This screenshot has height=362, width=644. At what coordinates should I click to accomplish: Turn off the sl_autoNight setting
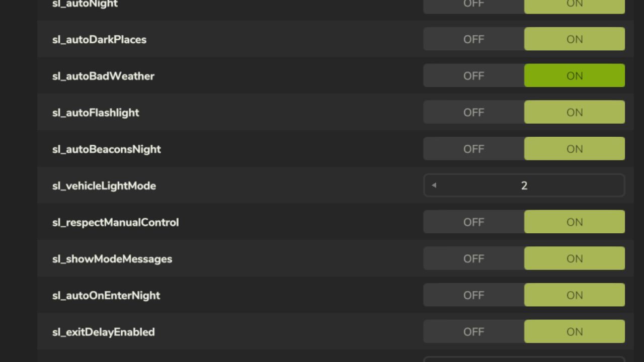473,5
